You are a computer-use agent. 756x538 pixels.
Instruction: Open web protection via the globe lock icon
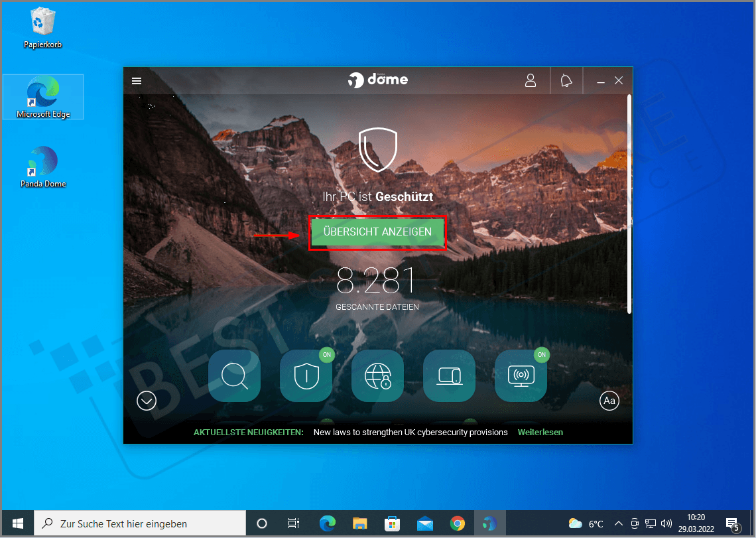click(377, 376)
